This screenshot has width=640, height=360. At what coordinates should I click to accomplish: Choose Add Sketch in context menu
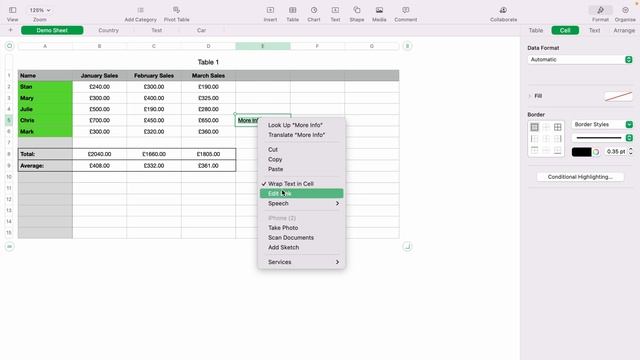click(x=302, y=247)
